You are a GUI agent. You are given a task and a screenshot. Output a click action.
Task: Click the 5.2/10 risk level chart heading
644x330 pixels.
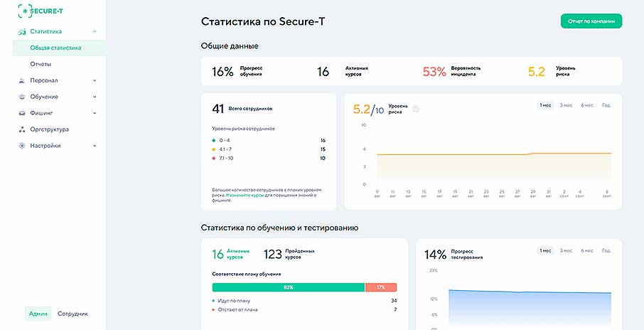[x=368, y=110]
